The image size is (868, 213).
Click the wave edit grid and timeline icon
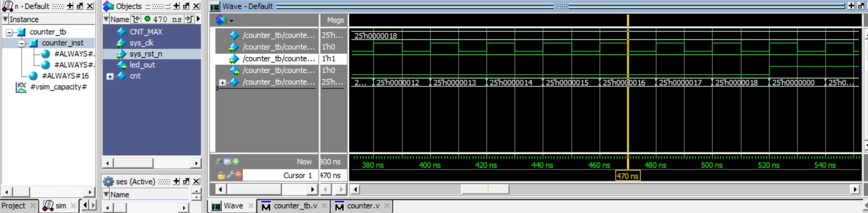(x=227, y=161)
